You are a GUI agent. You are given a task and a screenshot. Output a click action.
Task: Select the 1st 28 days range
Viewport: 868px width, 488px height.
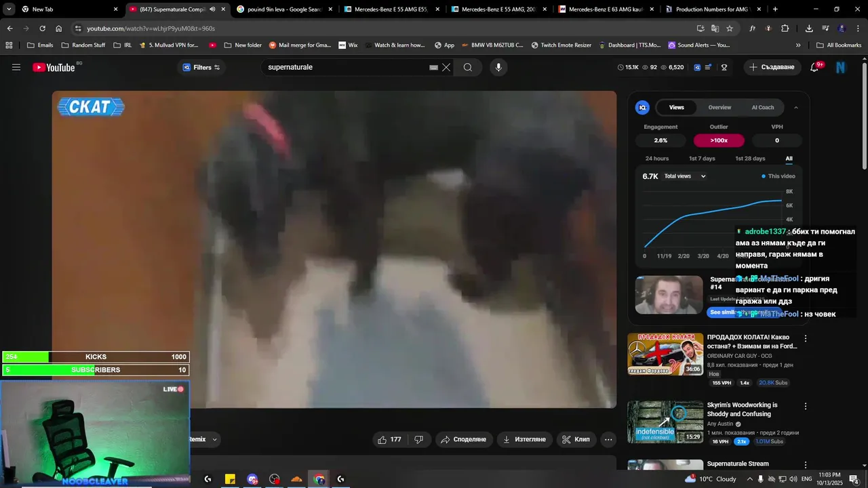(x=750, y=159)
